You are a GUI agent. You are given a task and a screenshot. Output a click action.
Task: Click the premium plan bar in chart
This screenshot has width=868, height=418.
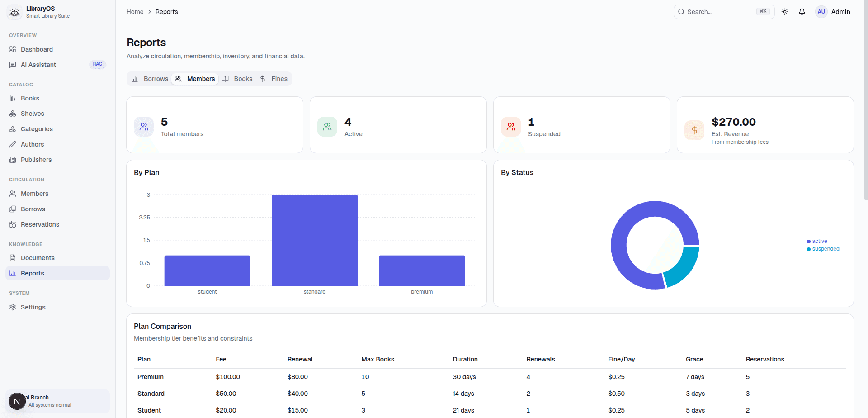coord(422,271)
